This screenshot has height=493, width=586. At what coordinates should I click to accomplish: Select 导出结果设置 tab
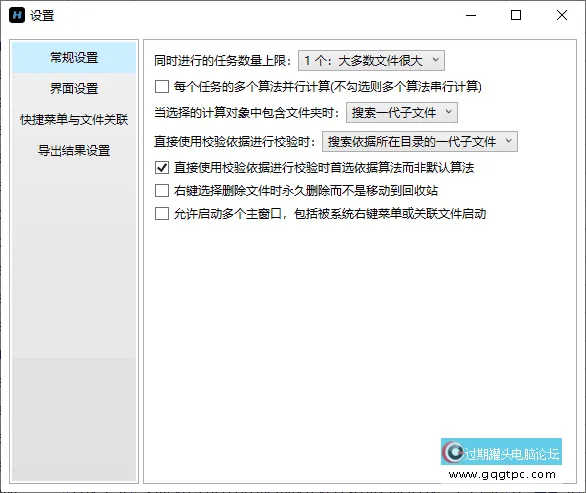point(74,151)
